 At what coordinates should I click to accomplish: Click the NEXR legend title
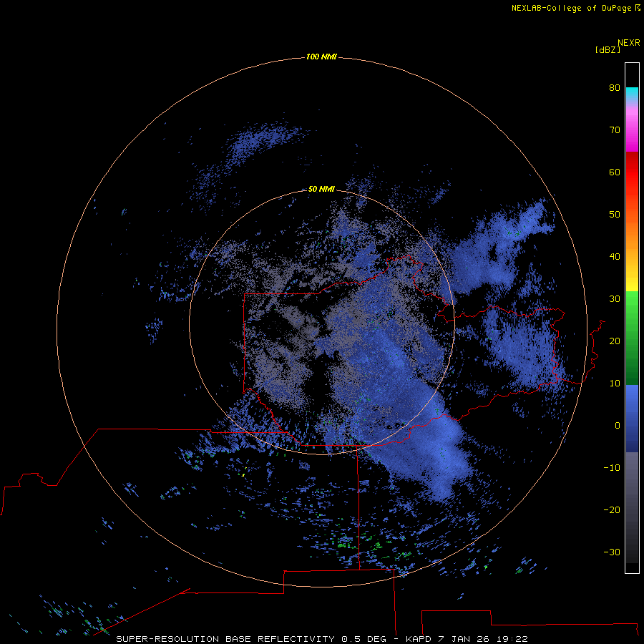[x=629, y=43]
